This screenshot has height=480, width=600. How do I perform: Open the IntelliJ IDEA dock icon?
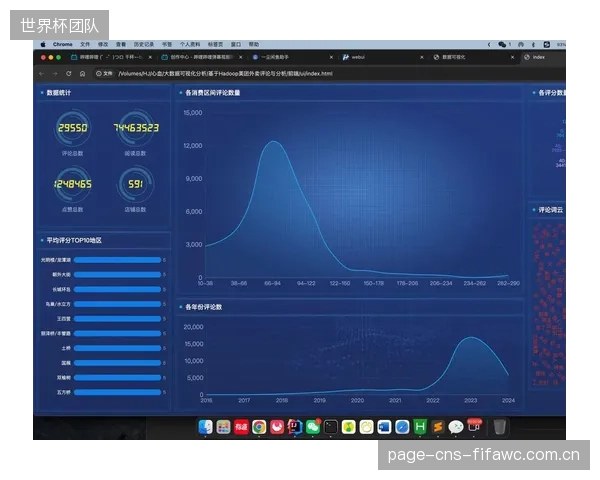tap(295, 427)
